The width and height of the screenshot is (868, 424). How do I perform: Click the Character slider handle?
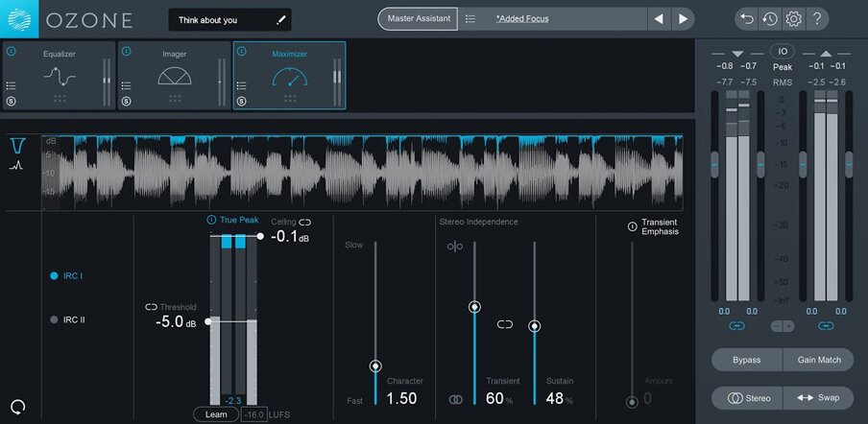pos(375,365)
